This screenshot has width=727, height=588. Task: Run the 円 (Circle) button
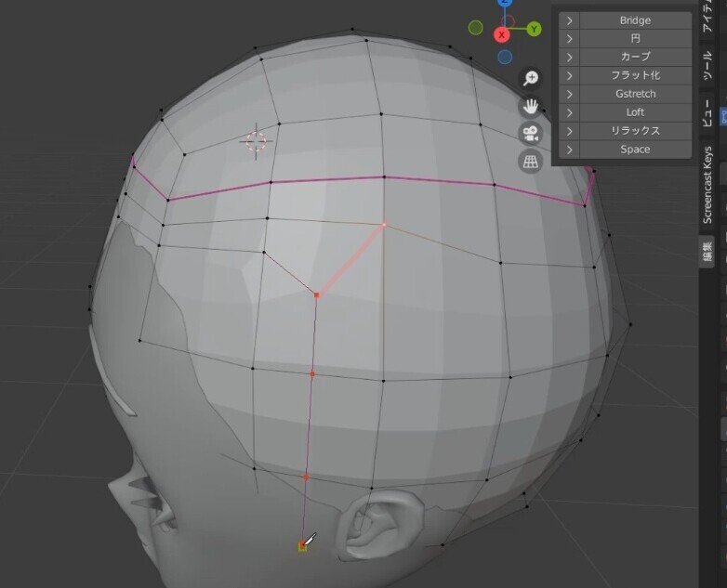[x=635, y=39]
